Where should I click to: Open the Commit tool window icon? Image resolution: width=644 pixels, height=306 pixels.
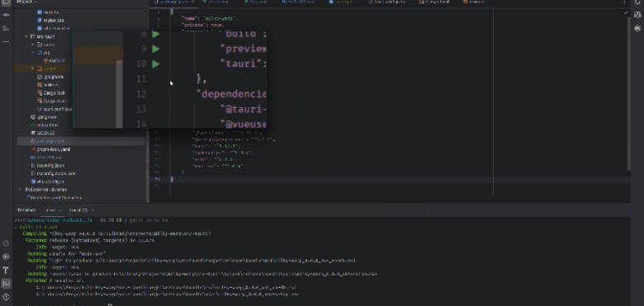point(6,15)
